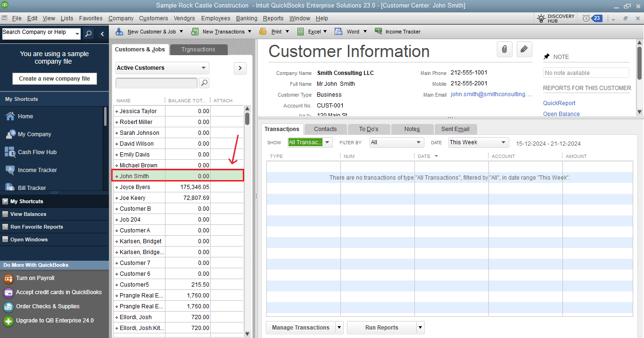Click the Turn on Payroll icon
This screenshot has width=644, height=338.
pos(8,279)
